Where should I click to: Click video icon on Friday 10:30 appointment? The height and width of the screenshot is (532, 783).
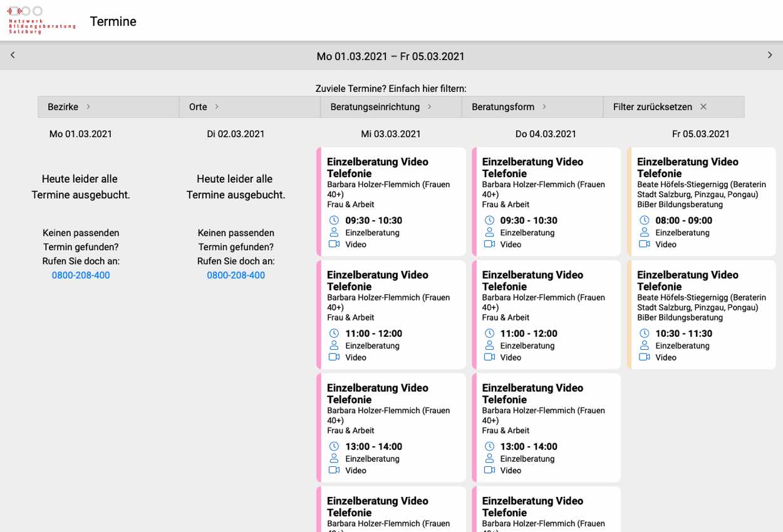[x=644, y=357]
